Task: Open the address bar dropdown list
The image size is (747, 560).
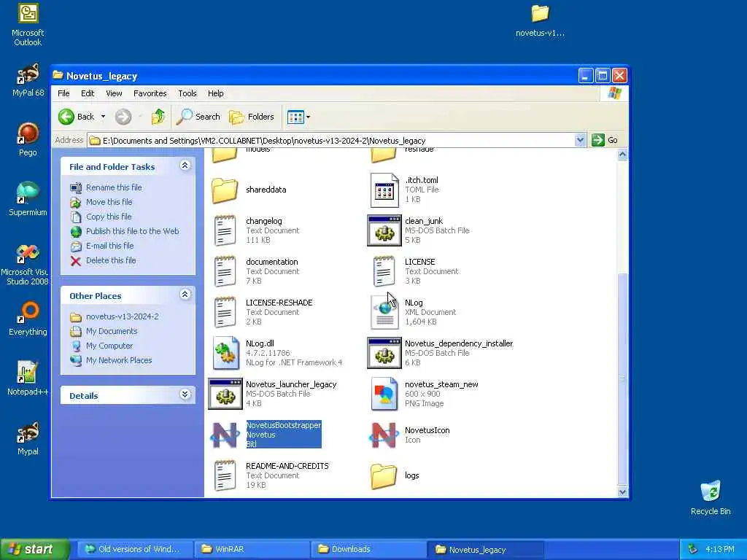Action: tap(580, 140)
